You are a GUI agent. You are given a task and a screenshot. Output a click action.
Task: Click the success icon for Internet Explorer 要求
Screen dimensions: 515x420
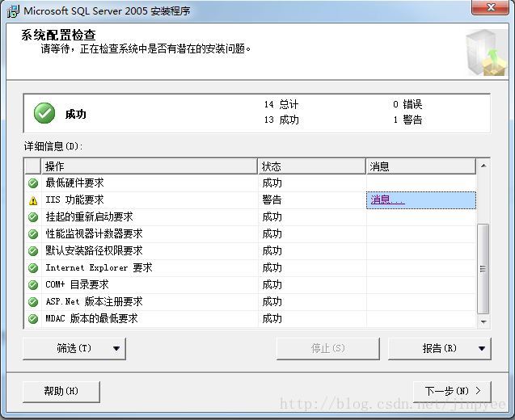[33, 268]
